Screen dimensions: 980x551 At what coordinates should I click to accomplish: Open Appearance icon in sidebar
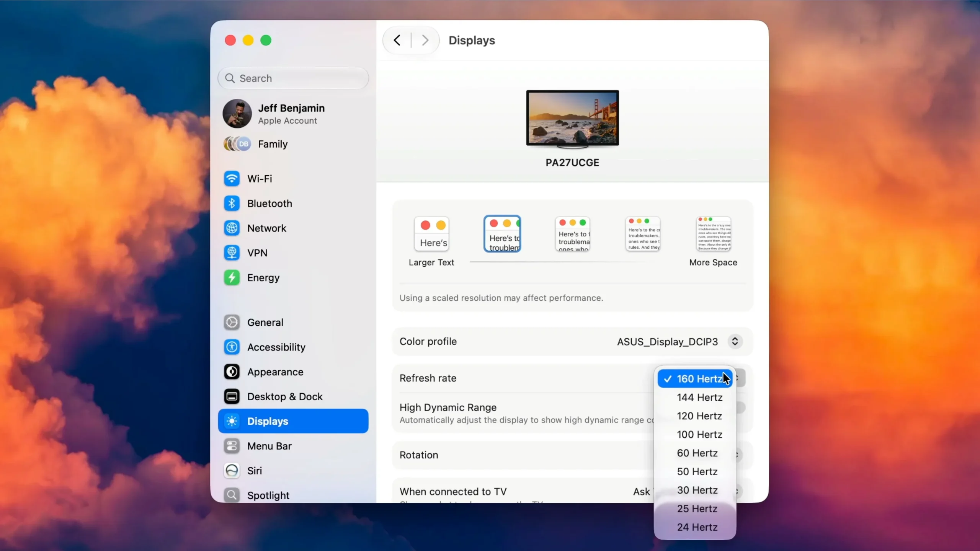coord(232,372)
